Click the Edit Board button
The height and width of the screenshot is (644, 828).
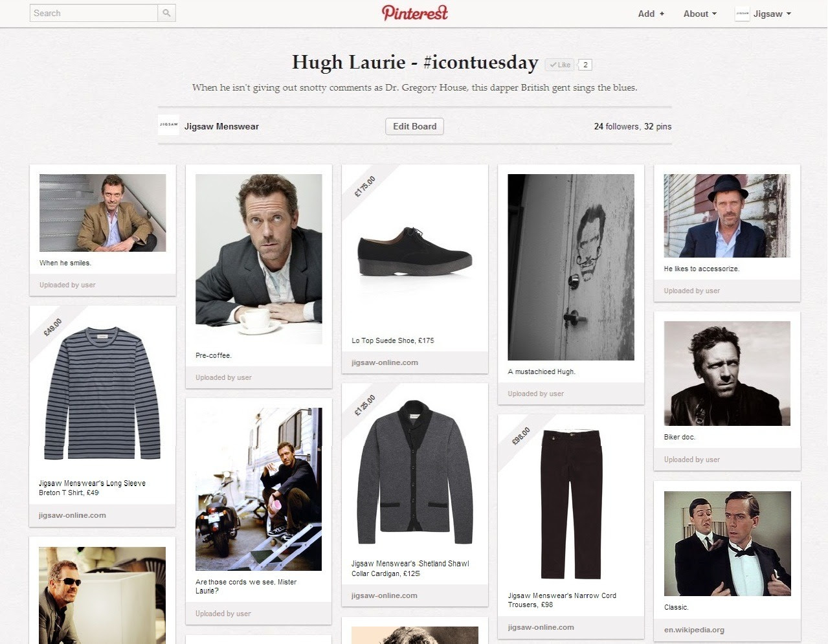point(414,126)
